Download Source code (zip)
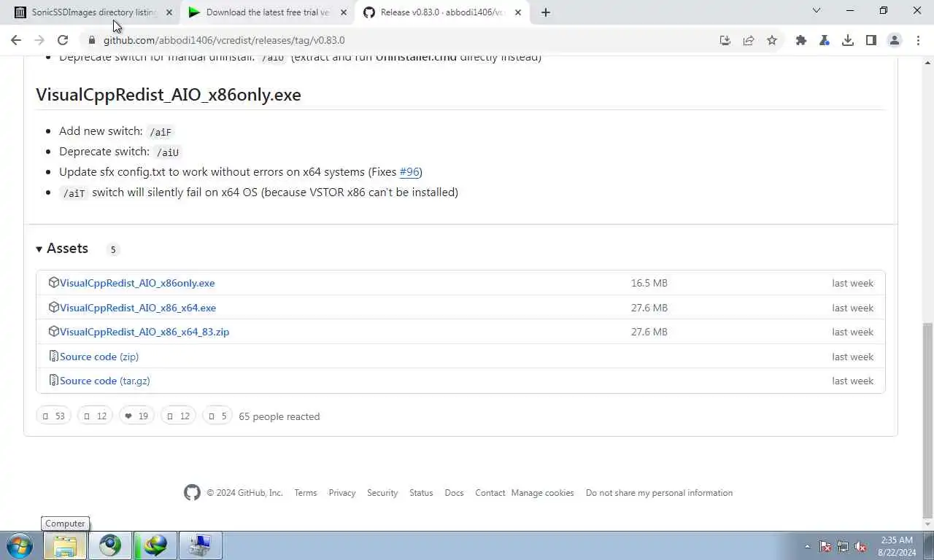 click(99, 357)
